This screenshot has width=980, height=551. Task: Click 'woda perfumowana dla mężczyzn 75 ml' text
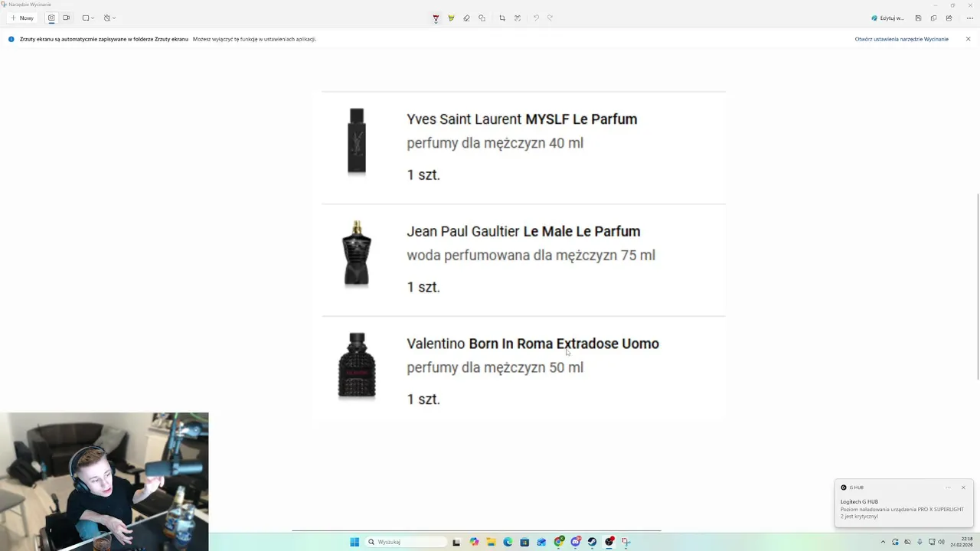(x=531, y=256)
